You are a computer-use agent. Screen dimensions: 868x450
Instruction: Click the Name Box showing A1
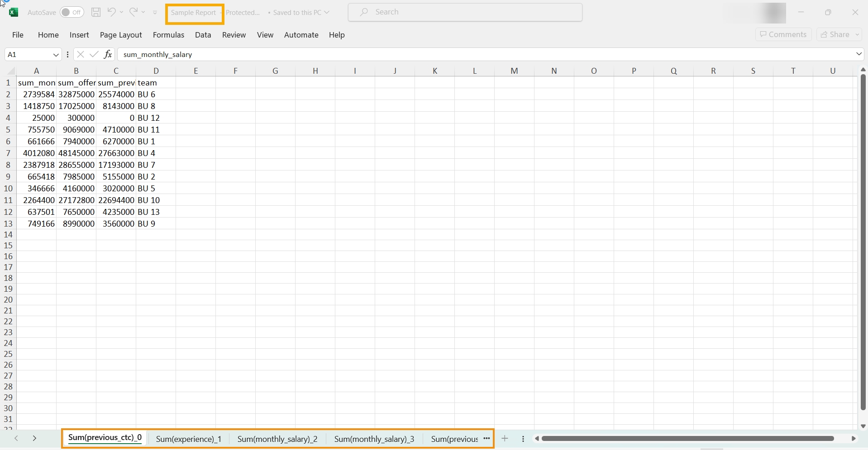point(29,55)
